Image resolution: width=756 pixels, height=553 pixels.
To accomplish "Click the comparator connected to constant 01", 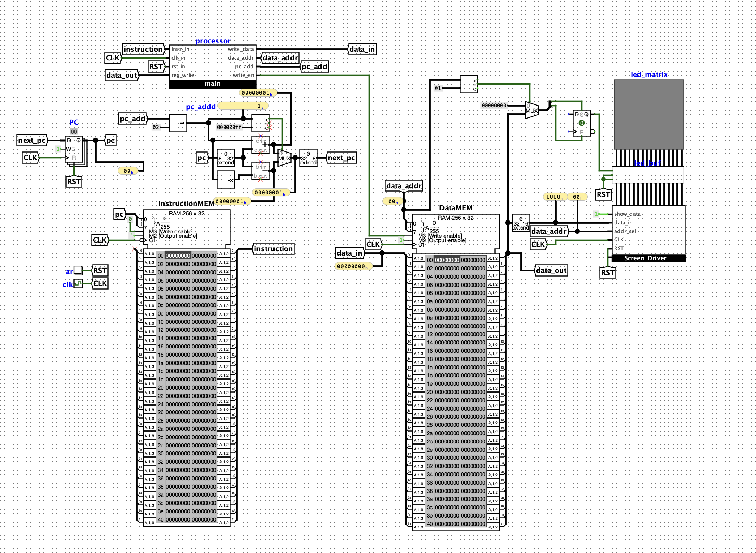I will 469,84.
